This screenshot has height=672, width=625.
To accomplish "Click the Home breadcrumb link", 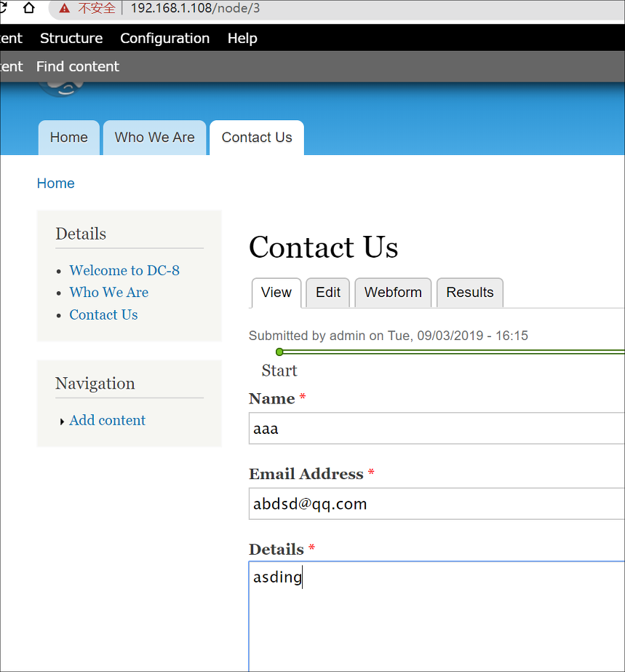I will click(x=56, y=183).
